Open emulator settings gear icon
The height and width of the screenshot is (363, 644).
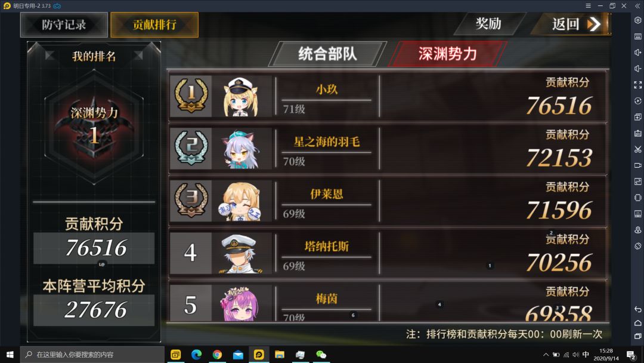pyautogui.click(x=637, y=20)
